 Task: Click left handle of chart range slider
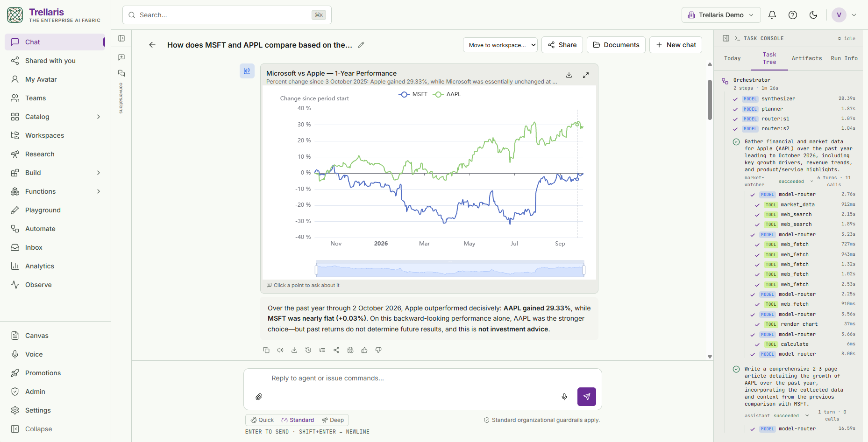[316, 270]
